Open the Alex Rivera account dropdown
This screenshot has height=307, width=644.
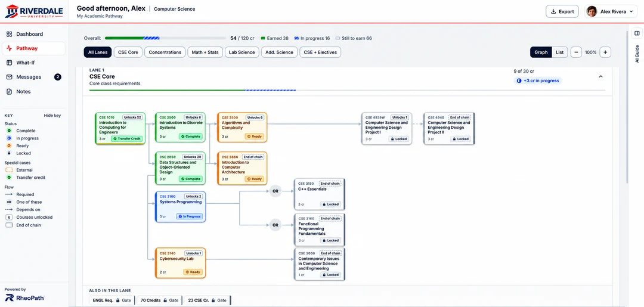coord(611,11)
